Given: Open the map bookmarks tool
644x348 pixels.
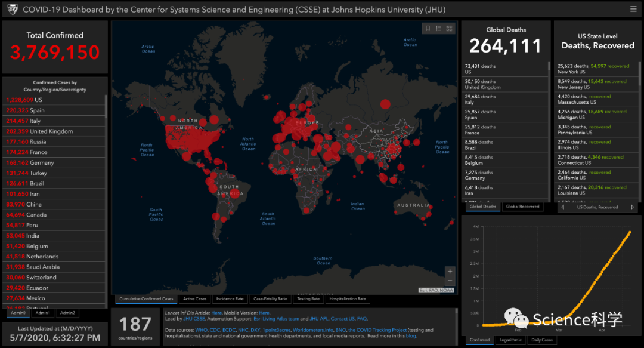Looking at the screenshot, I should coord(428,29).
